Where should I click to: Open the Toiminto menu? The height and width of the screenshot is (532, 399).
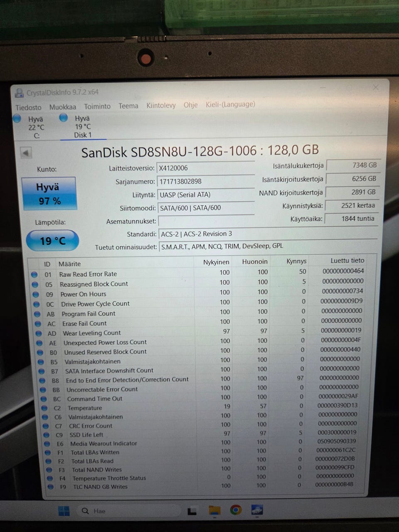tap(97, 106)
